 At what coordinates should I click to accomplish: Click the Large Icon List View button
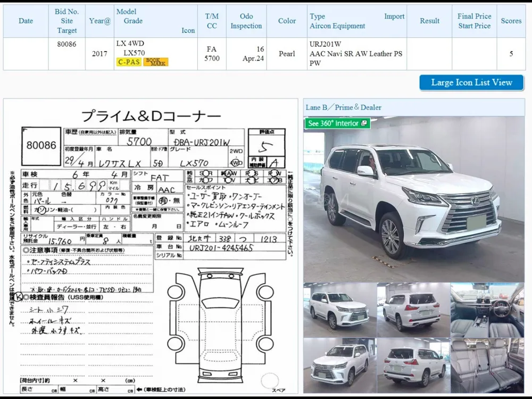(471, 82)
